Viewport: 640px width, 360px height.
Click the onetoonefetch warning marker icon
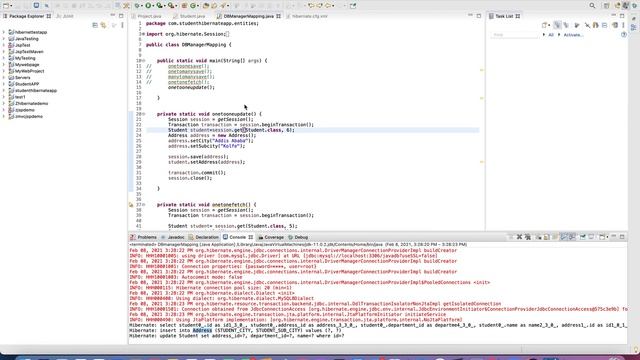[x=131, y=205]
